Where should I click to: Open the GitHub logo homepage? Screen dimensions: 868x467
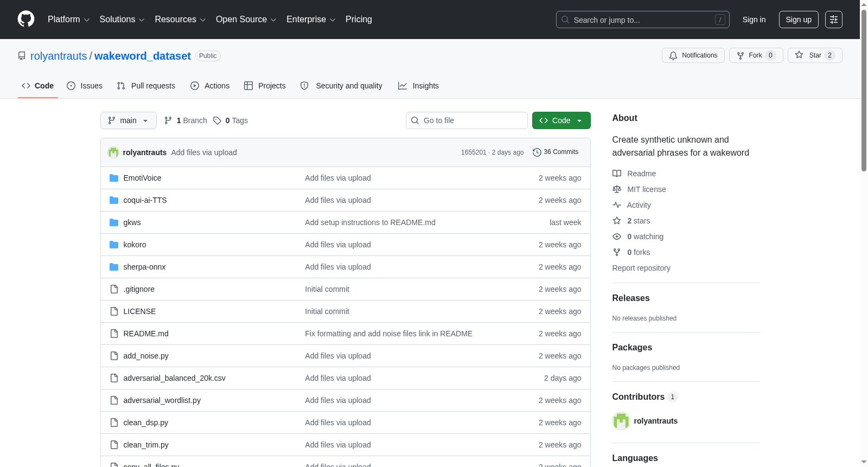pyautogui.click(x=26, y=19)
